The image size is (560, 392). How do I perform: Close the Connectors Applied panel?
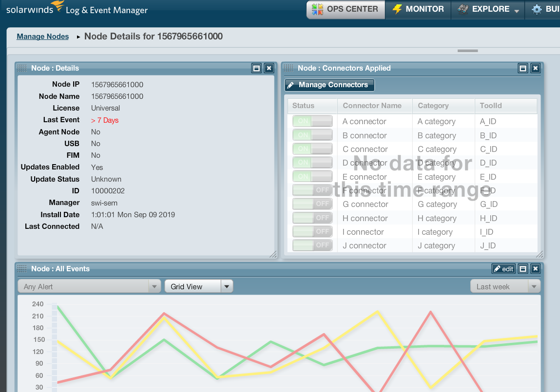point(535,68)
